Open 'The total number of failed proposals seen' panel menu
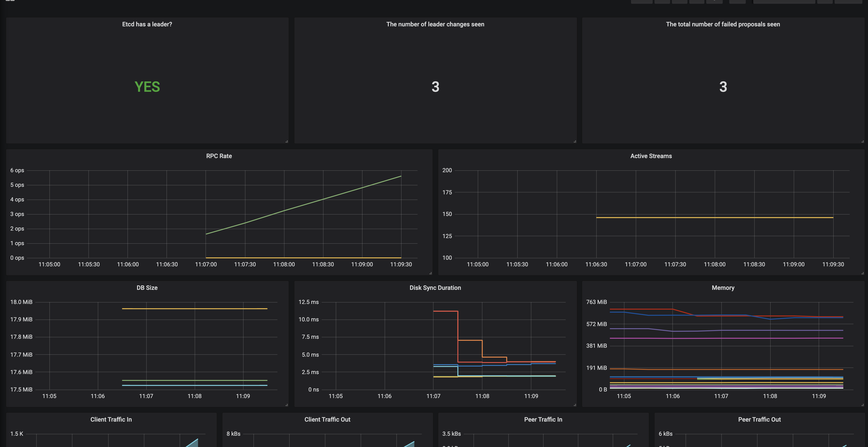The height and width of the screenshot is (447, 868). 723,24
